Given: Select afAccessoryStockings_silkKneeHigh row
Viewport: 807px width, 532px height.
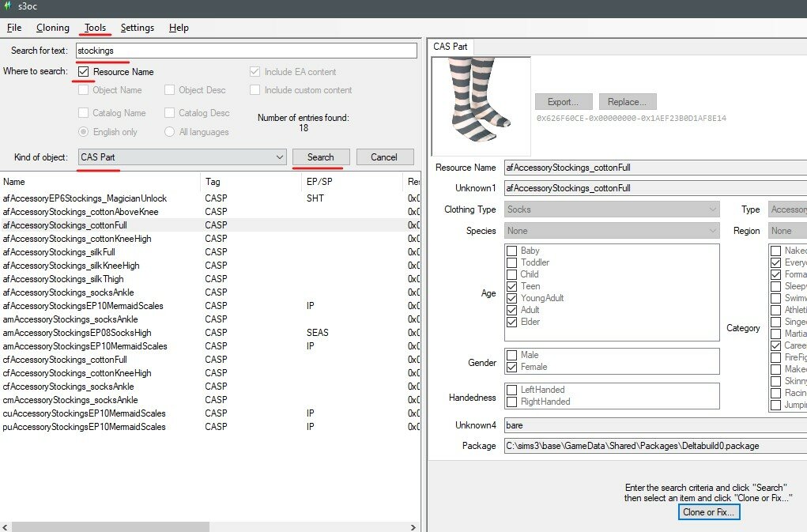Looking at the screenshot, I should 210,266.
